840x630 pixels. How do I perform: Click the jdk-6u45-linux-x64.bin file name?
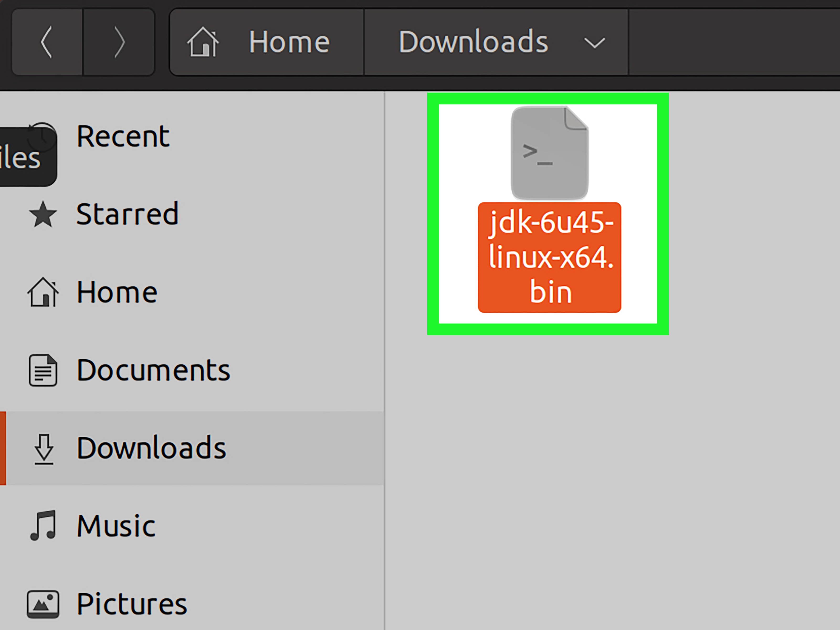pyautogui.click(x=549, y=258)
